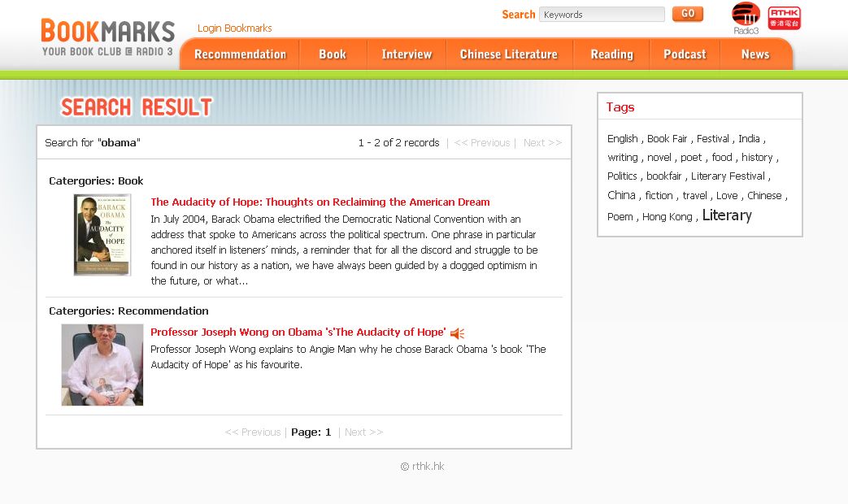Switch to the Interview tab
The image size is (848, 504).
point(407,54)
